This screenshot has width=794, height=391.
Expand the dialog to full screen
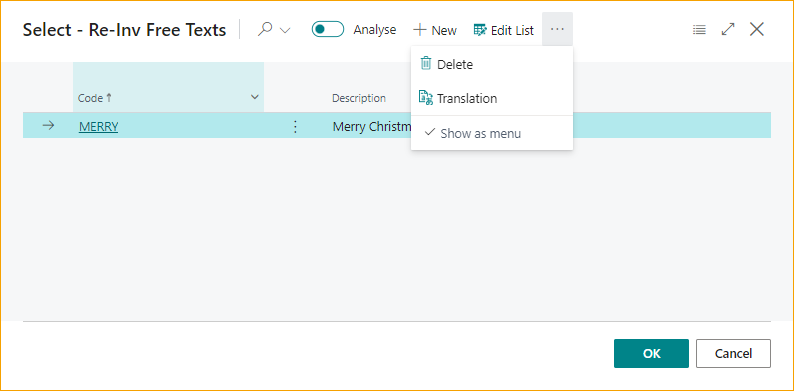point(728,29)
